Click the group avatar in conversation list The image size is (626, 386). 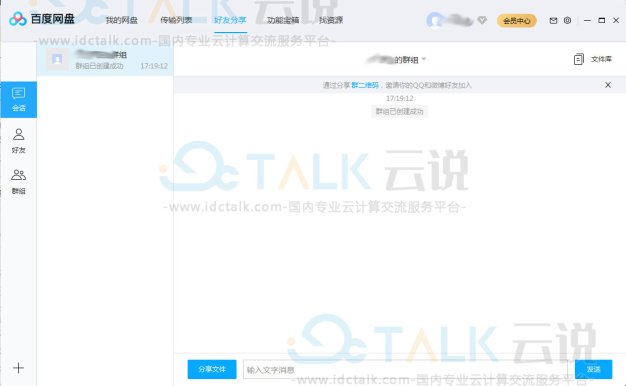[57, 59]
